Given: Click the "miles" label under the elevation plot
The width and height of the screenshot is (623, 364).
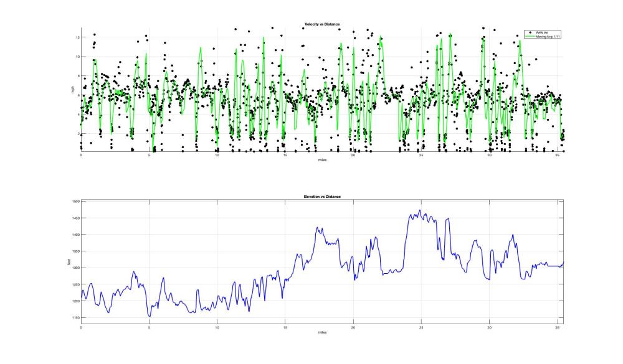Looking at the screenshot, I should point(322,332).
